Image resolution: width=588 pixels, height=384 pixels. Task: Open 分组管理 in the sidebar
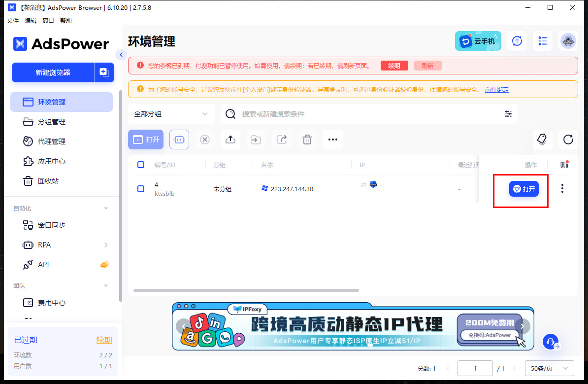click(62, 122)
